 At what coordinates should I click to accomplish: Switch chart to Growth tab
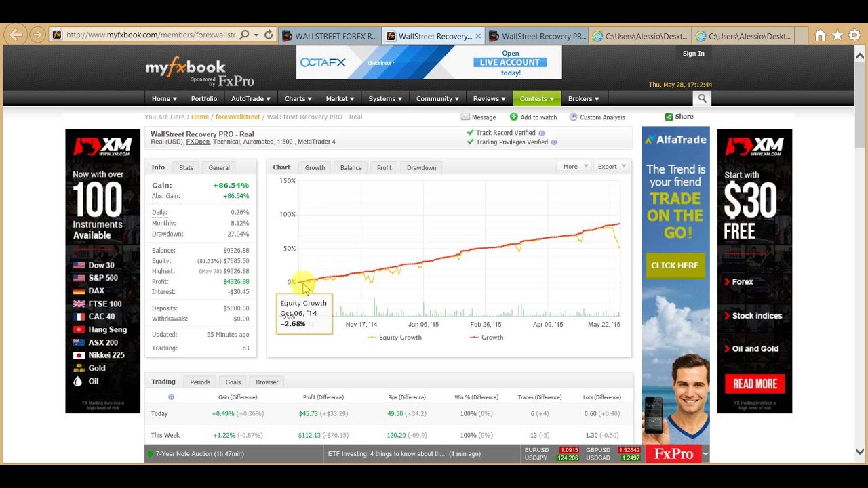[315, 167]
